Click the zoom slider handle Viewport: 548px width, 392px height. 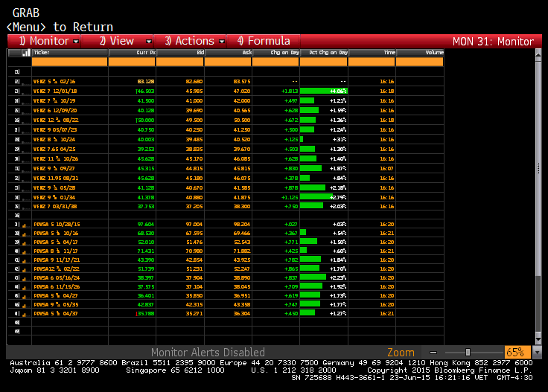(468, 353)
